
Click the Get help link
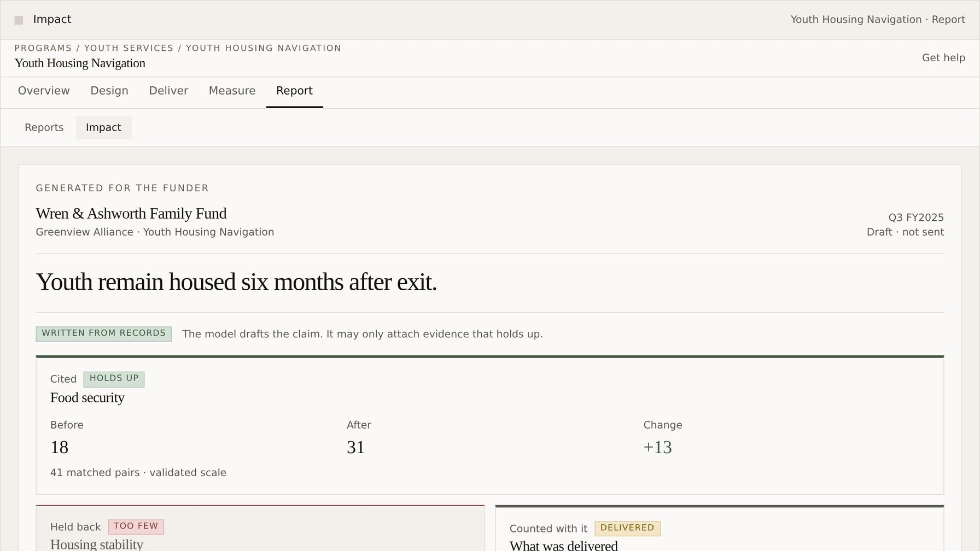(943, 58)
